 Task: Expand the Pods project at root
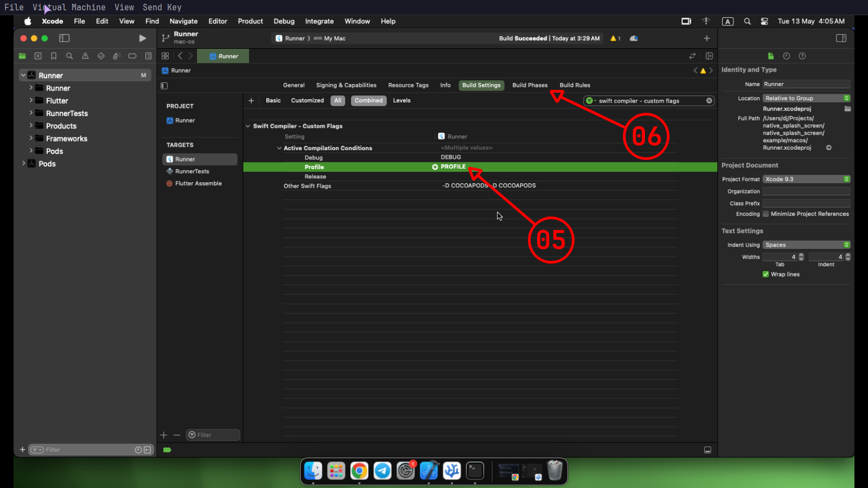point(23,163)
